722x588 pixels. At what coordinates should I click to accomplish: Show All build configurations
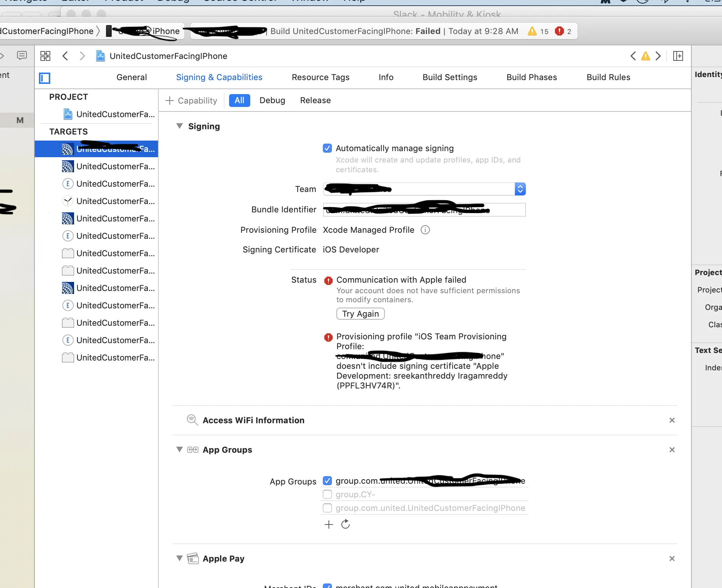(240, 100)
